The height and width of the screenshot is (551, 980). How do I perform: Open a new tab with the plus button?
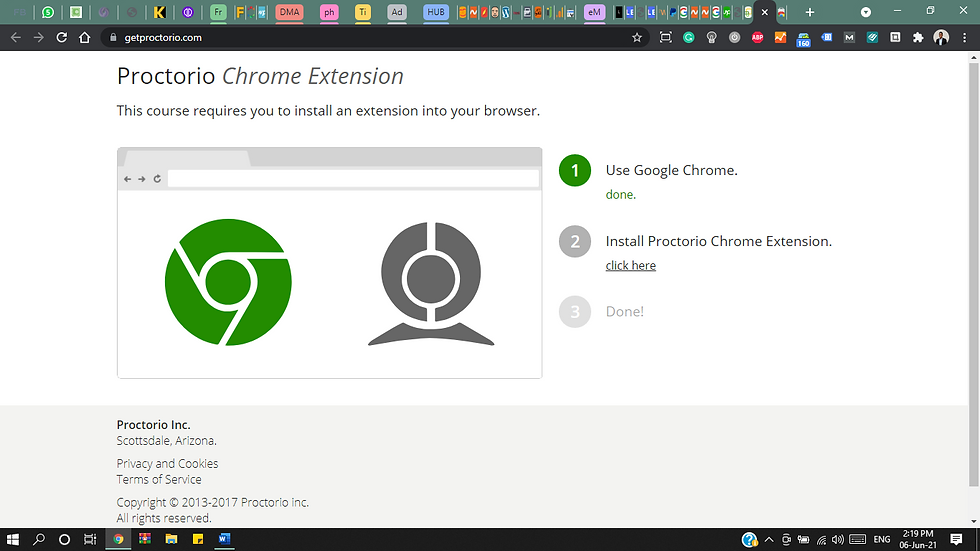[x=809, y=12]
